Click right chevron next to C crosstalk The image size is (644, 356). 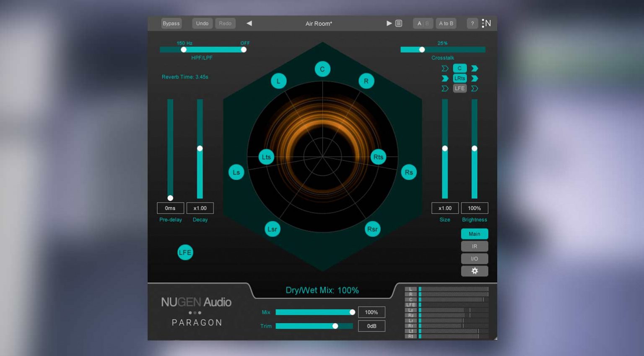pos(475,68)
